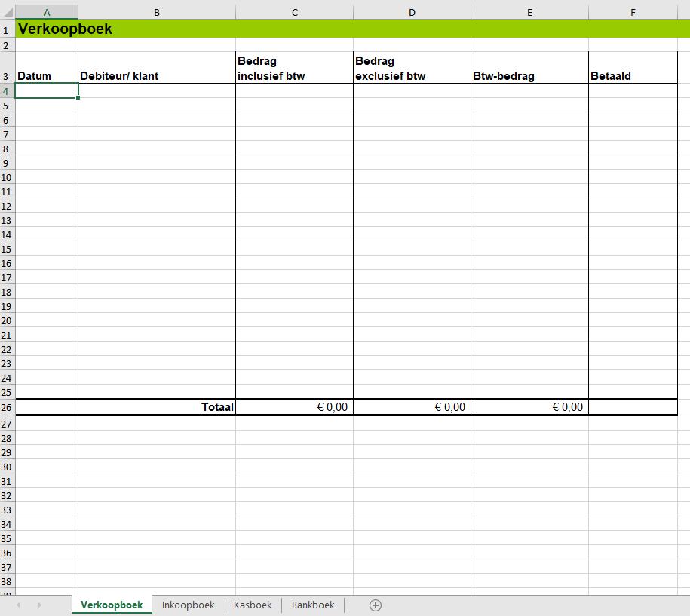Screen dimensions: 690x616
Task: Click the Totaal label cell
Action: [157, 407]
